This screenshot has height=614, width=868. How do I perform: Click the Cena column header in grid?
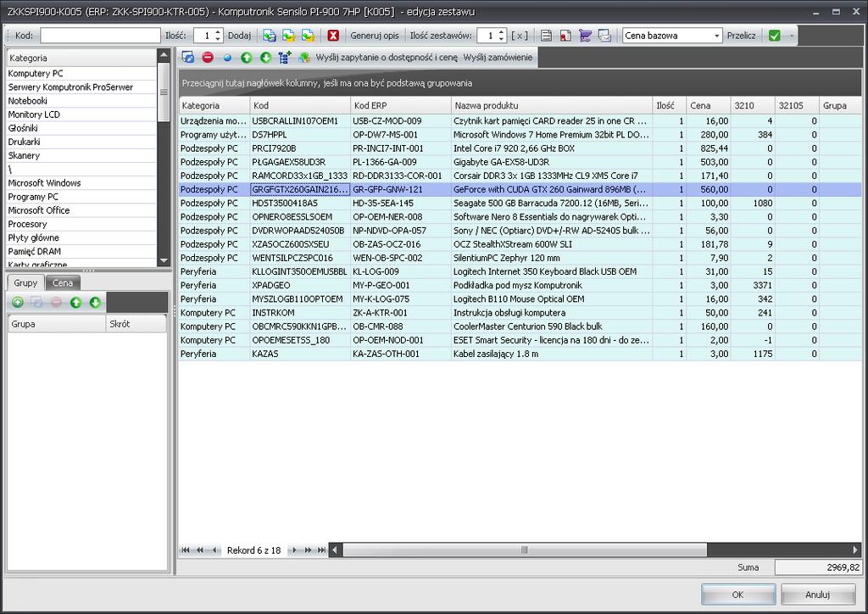pos(708,105)
